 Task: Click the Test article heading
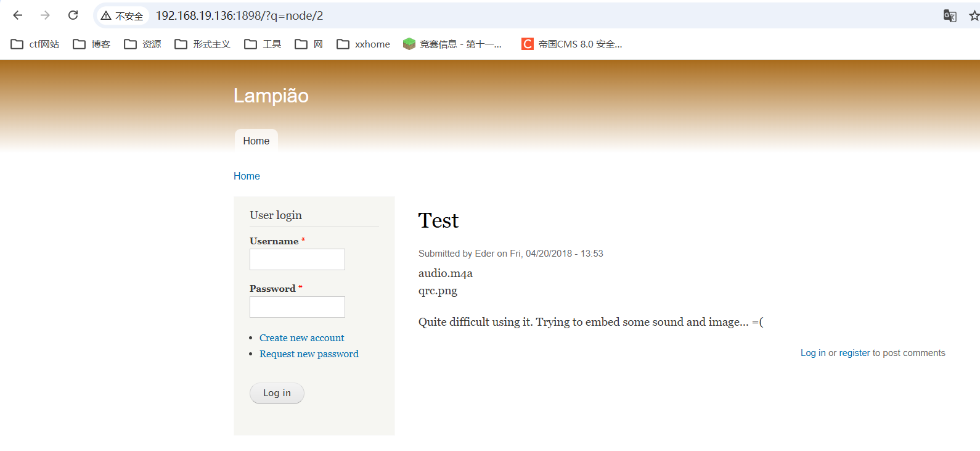click(438, 220)
